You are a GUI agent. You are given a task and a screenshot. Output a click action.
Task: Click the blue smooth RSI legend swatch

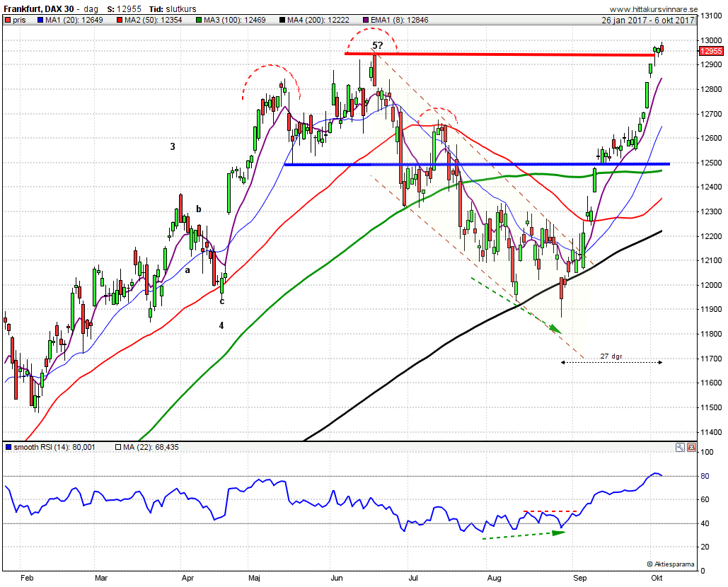(x=8, y=448)
